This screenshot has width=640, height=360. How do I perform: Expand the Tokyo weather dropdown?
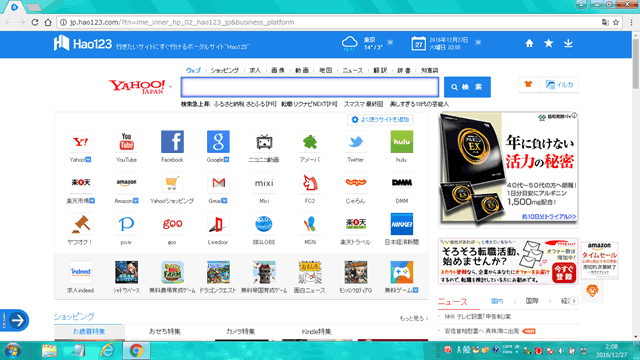pos(390,42)
